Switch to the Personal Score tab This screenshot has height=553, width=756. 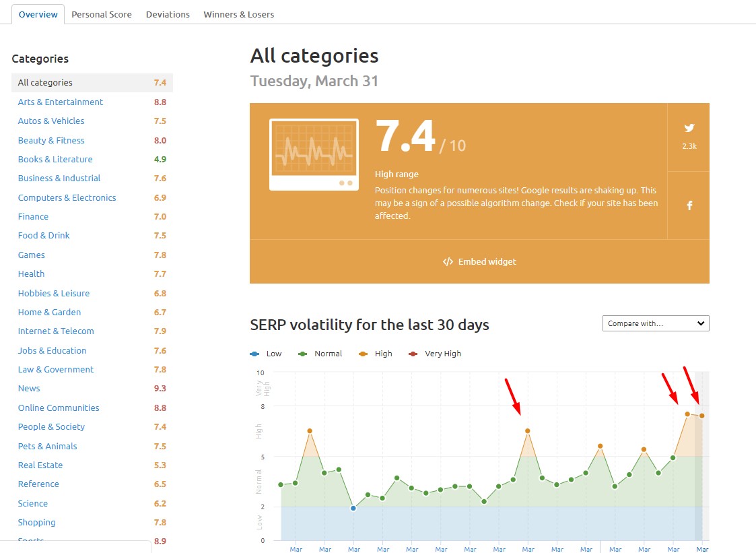102,14
